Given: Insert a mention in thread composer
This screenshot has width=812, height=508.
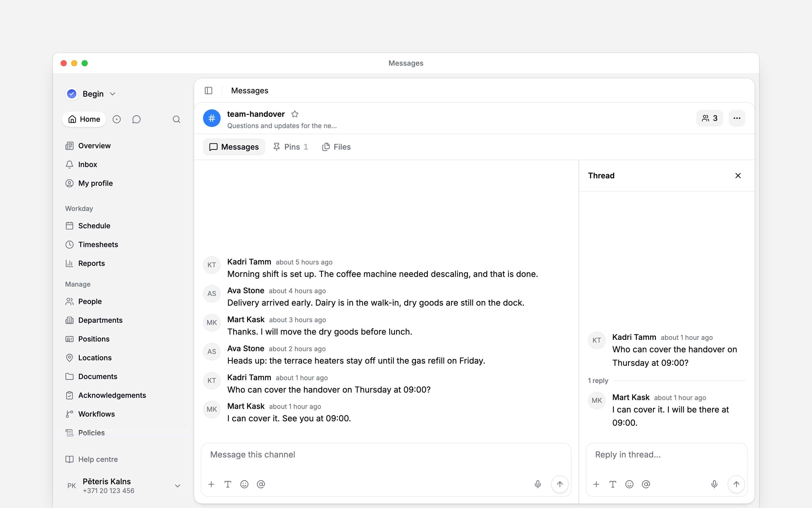Looking at the screenshot, I should coord(646,484).
